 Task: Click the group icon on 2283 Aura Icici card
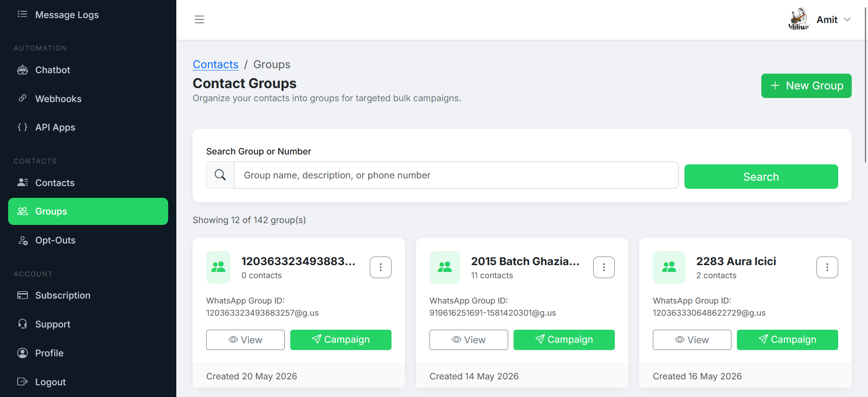(x=669, y=267)
